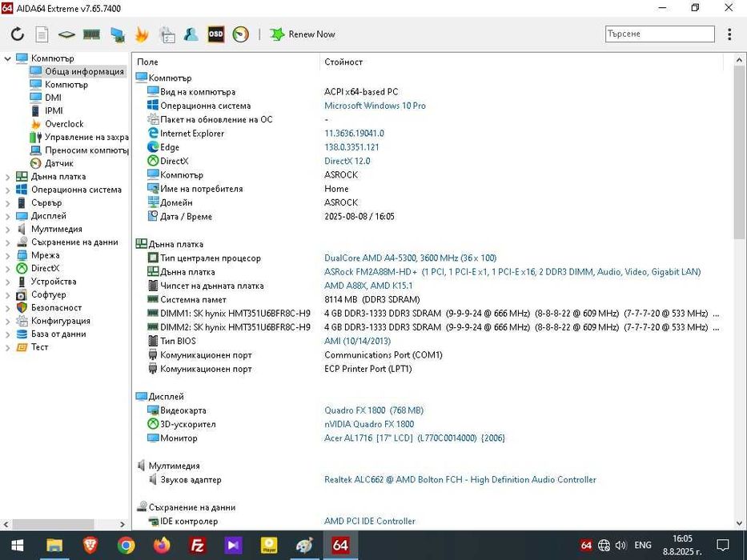Expand the Операционна система tree node

[7, 190]
